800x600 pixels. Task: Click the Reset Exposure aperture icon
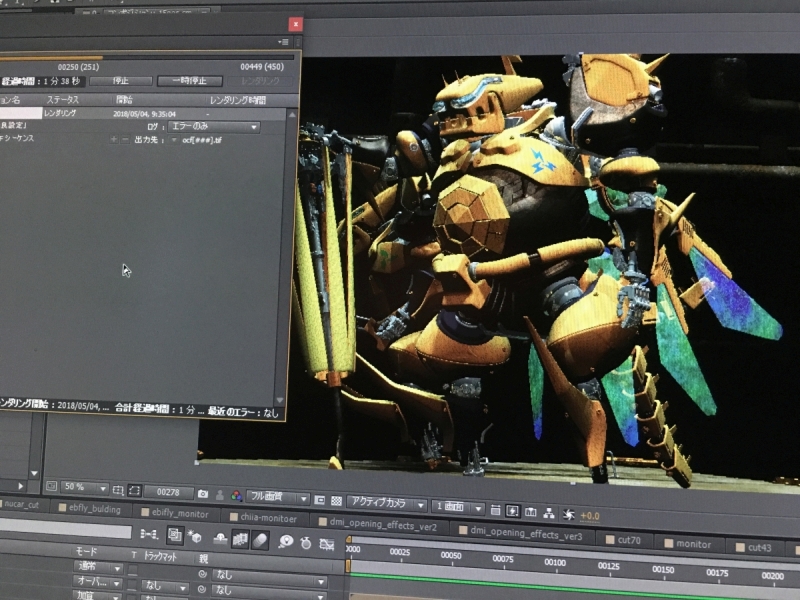(x=569, y=514)
